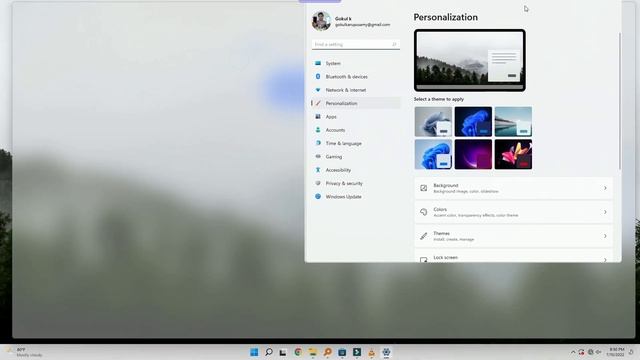640x360 pixels.
Task: Go to Accounts settings
Action: coord(356,130)
